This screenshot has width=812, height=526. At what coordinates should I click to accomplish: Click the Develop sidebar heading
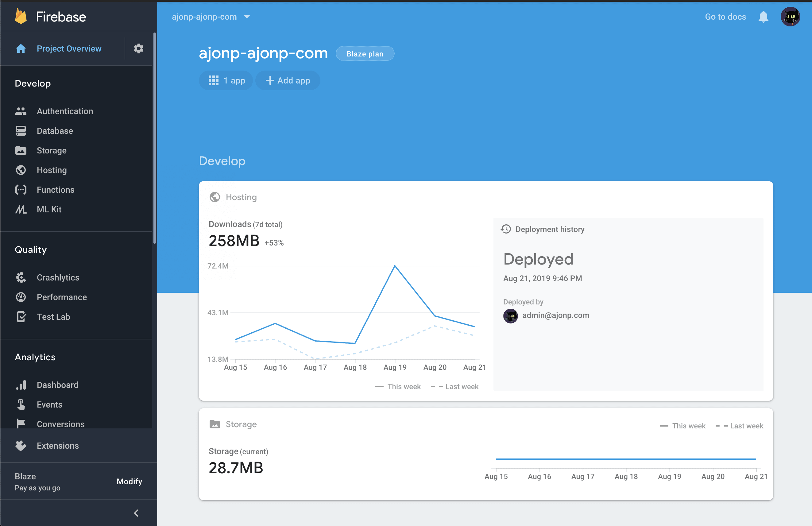tap(33, 83)
